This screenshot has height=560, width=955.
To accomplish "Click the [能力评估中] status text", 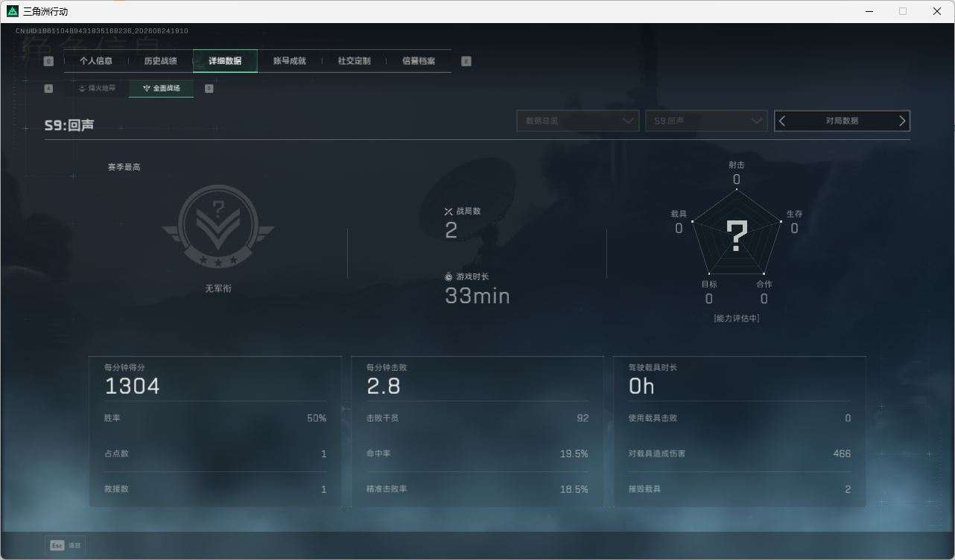I will pyautogui.click(x=737, y=318).
